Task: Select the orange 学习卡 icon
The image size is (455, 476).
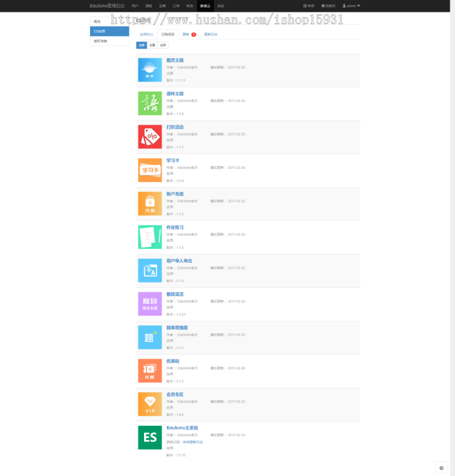Action: tap(150, 170)
